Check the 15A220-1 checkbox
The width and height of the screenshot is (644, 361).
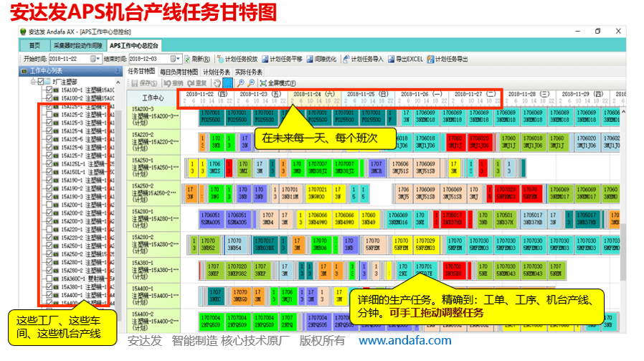[x=49, y=230]
